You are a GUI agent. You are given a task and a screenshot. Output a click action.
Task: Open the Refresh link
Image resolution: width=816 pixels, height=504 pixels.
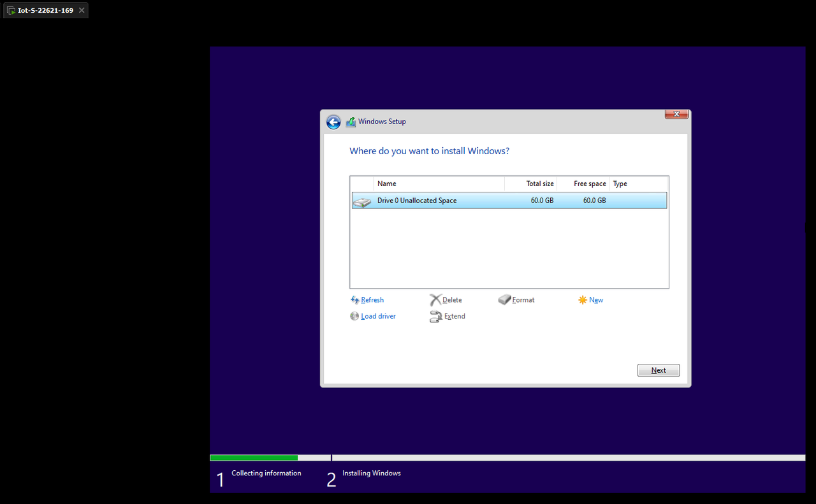click(372, 300)
